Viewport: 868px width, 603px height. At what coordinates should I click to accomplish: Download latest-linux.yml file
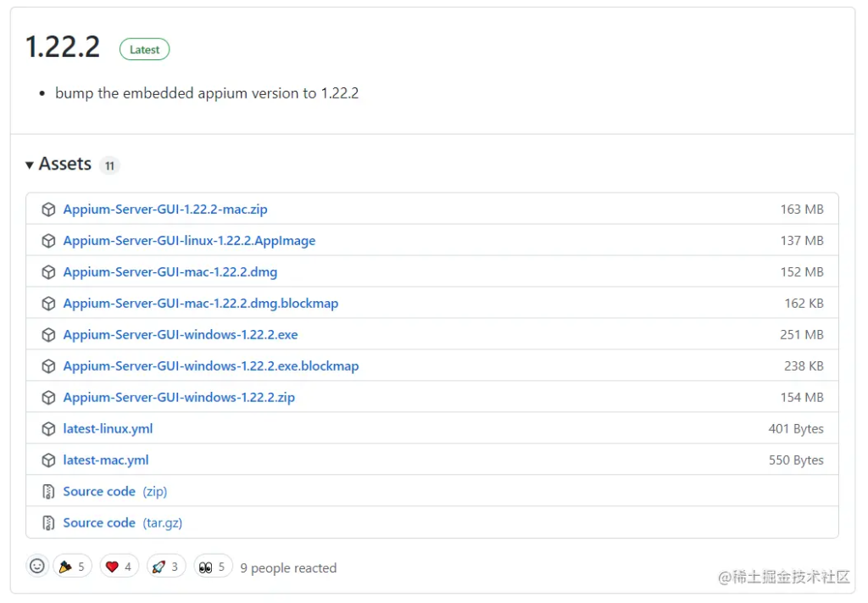(x=108, y=428)
